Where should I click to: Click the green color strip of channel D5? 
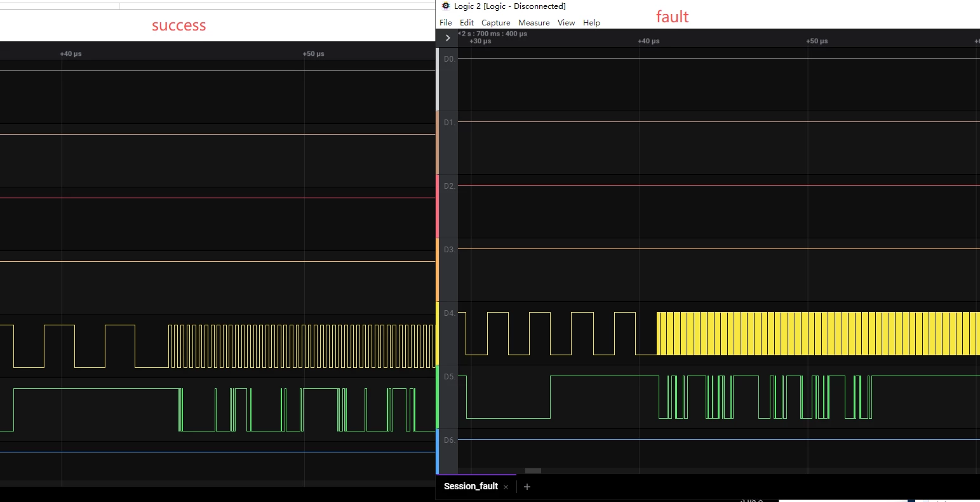(x=438, y=397)
